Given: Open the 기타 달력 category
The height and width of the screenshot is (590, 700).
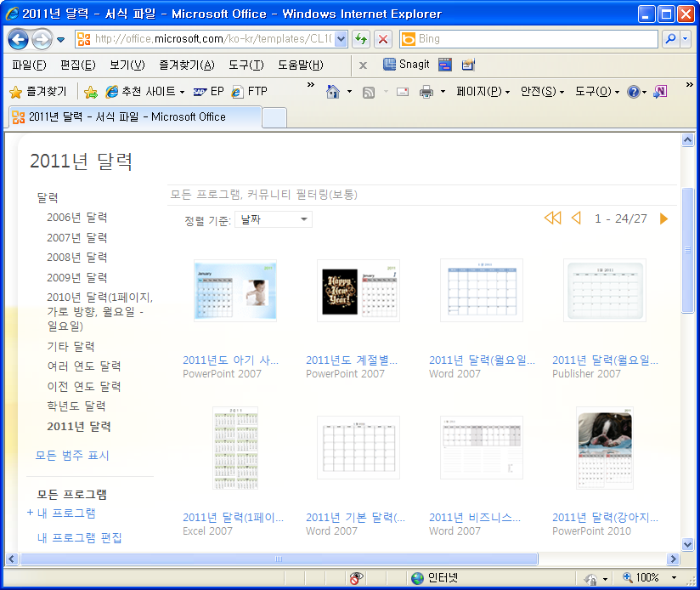Looking at the screenshot, I should point(71,347).
